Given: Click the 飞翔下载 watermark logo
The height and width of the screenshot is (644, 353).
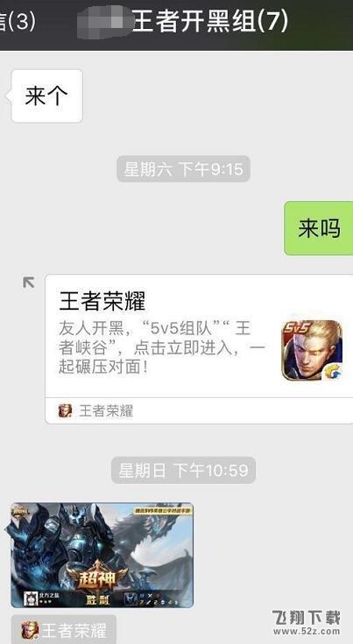Looking at the screenshot, I should coord(307,621).
